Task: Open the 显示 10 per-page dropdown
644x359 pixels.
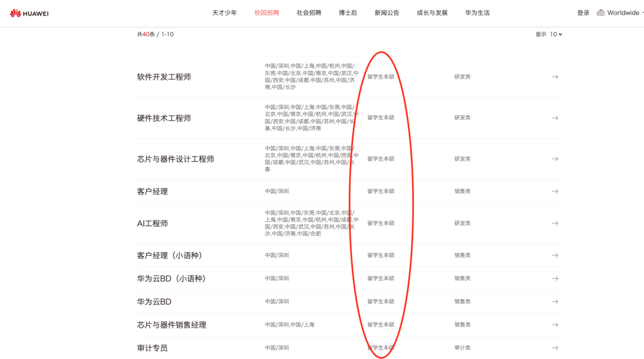Action: point(556,35)
